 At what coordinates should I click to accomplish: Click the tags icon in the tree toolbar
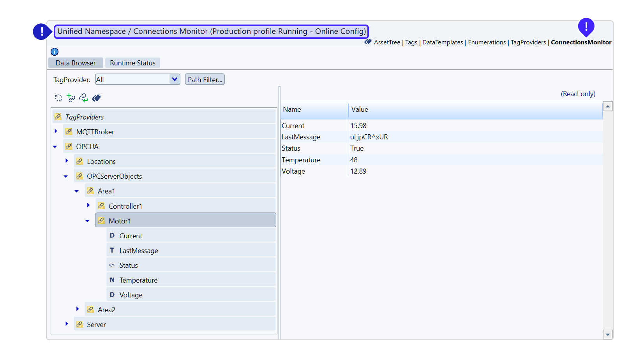tap(96, 98)
